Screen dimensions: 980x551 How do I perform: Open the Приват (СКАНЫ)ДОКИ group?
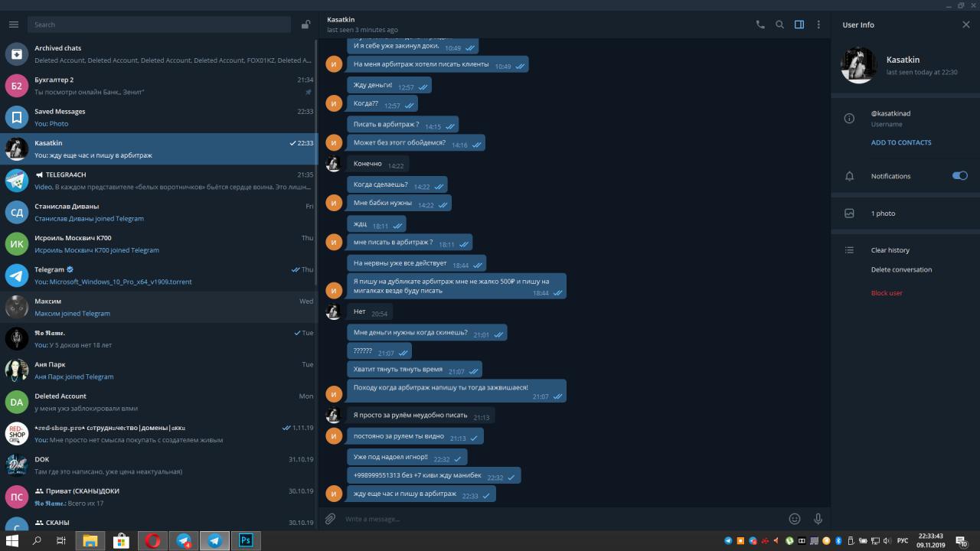point(158,497)
